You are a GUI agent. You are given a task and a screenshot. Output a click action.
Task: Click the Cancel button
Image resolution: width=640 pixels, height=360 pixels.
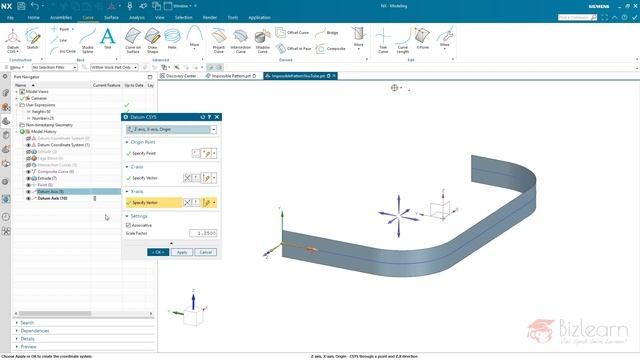206,252
